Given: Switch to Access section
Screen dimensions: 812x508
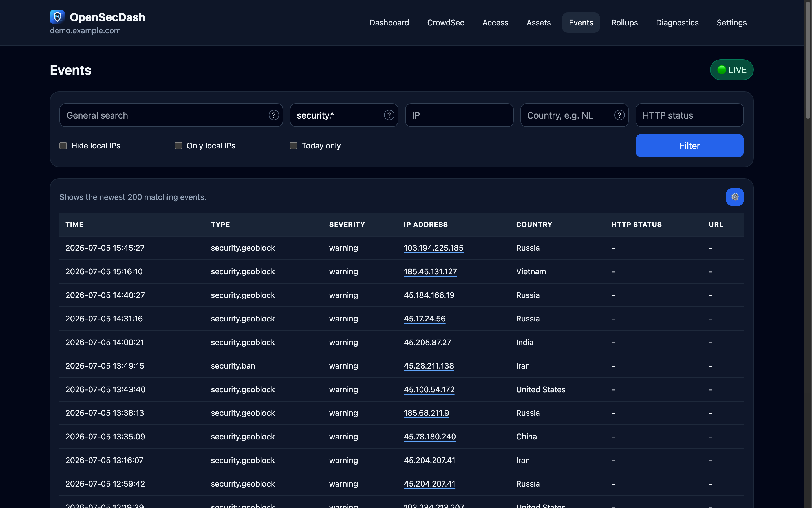Looking at the screenshot, I should click(x=495, y=23).
